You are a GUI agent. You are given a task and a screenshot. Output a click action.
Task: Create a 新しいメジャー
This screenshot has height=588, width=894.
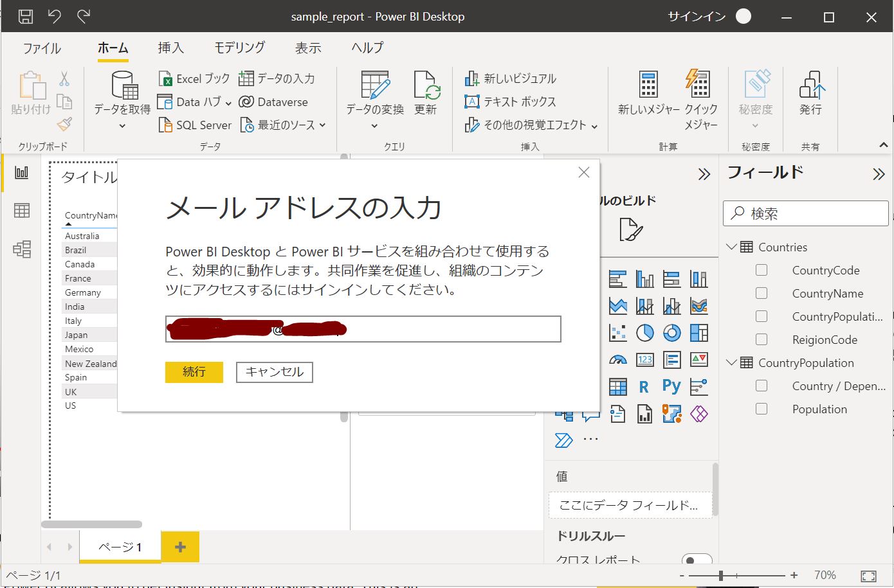[x=648, y=94]
